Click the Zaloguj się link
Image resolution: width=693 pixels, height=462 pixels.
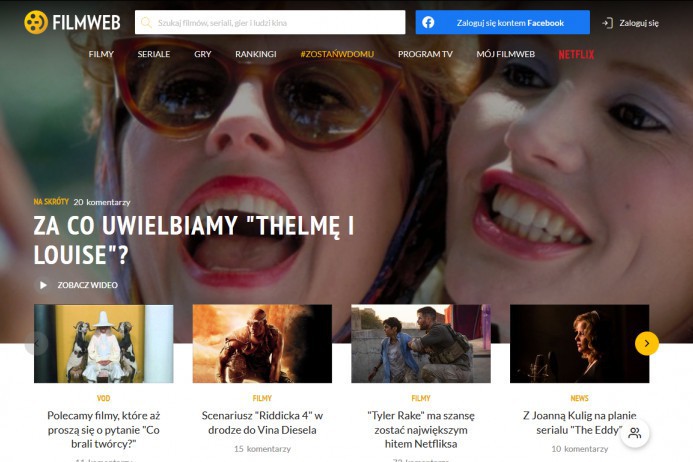[639, 23]
